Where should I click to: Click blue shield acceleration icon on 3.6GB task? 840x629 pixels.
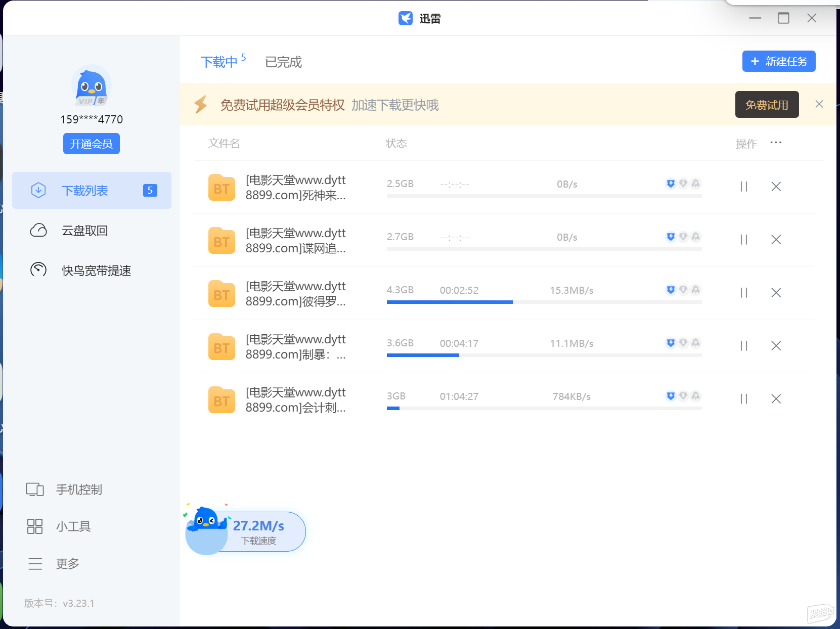(671, 343)
